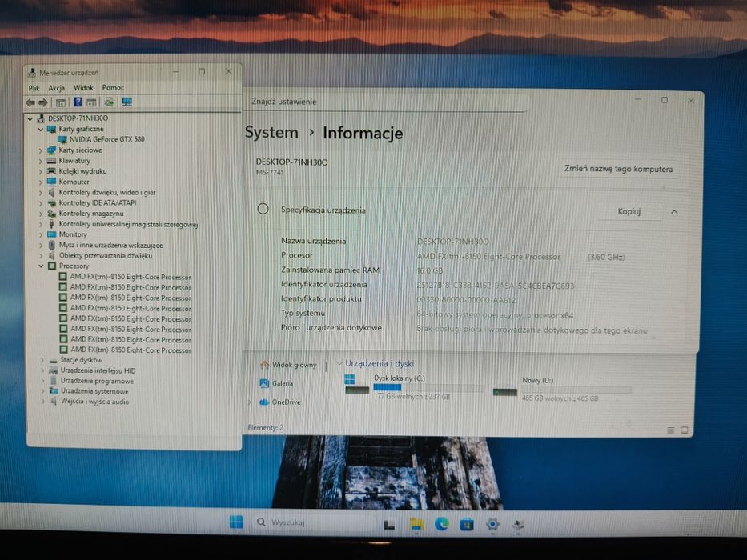Image resolution: width=747 pixels, height=560 pixels.
Task: Click the info icon beside Specyfikacja urządzenia
Action: click(x=263, y=209)
